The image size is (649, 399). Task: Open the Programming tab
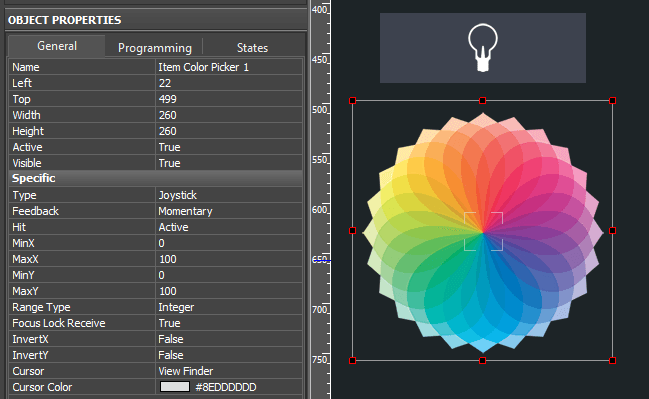(x=154, y=48)
